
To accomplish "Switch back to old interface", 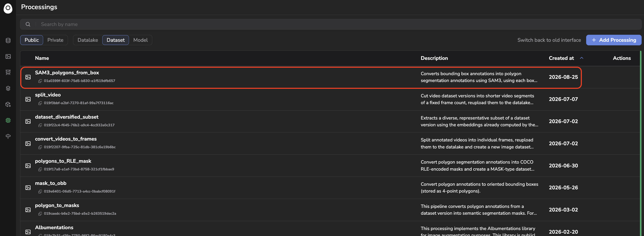I will coord(549,40).
